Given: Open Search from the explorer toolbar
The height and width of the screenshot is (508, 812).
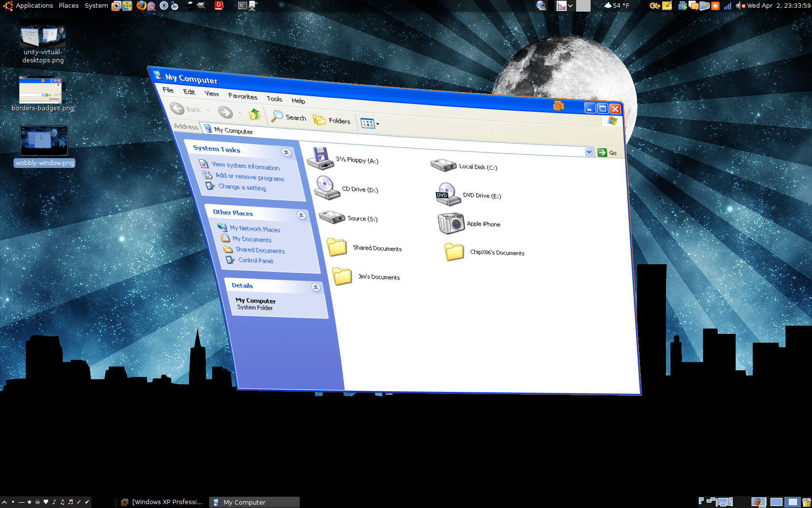Looking at the screenshot, I should point(289,117).
